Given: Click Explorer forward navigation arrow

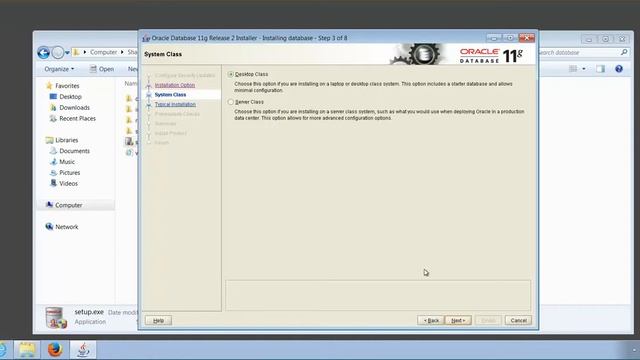Looking at the screenshot, I should point(58,53).
